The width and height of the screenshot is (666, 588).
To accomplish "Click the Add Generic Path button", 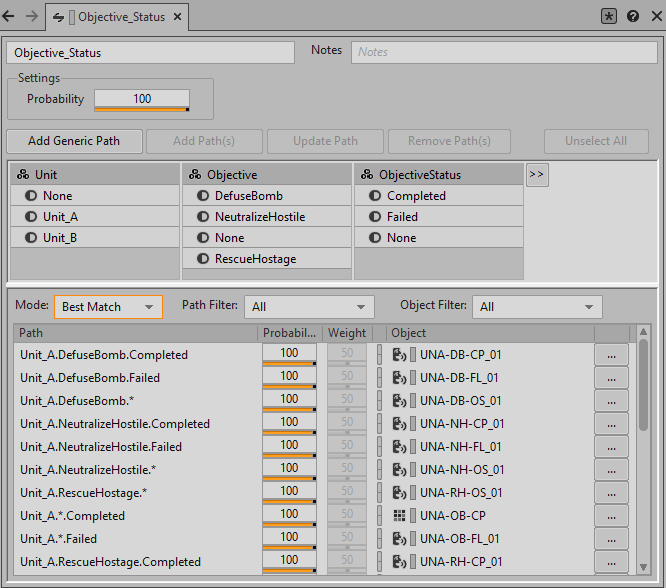I will [x=74, y=141].
